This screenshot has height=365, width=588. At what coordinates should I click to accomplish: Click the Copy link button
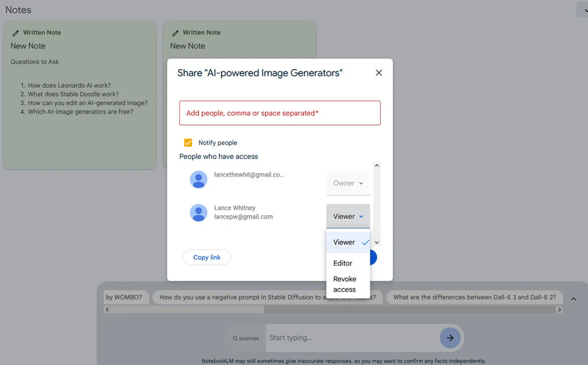(x=207, y=258)
